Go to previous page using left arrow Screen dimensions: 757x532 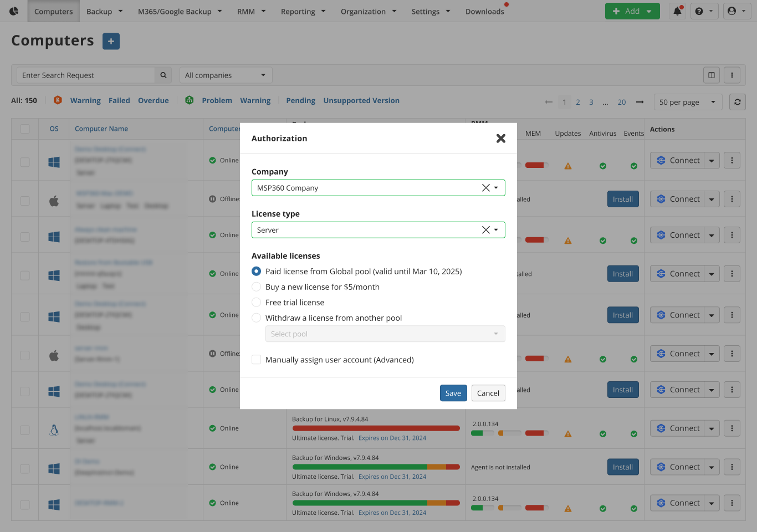click(549, 102)
